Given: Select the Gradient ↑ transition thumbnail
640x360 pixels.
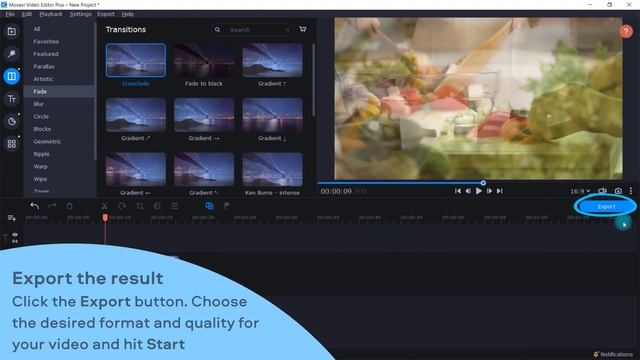Looking at the screenshot, I should (x=272, y=60).
